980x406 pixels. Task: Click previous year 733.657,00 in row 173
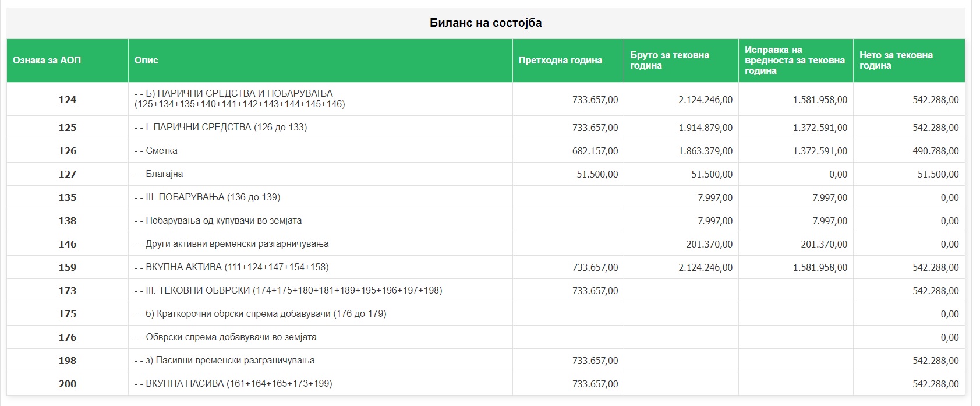click(x=595, y=291)
